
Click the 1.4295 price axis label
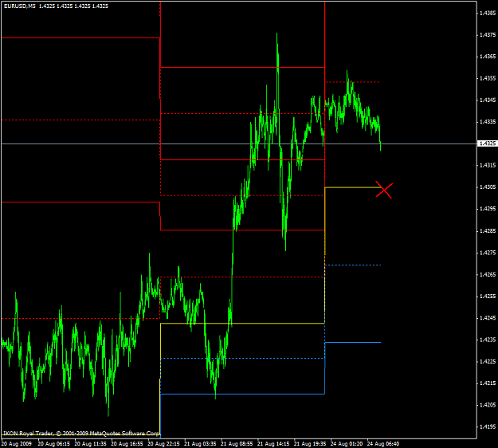pos(488,209)
